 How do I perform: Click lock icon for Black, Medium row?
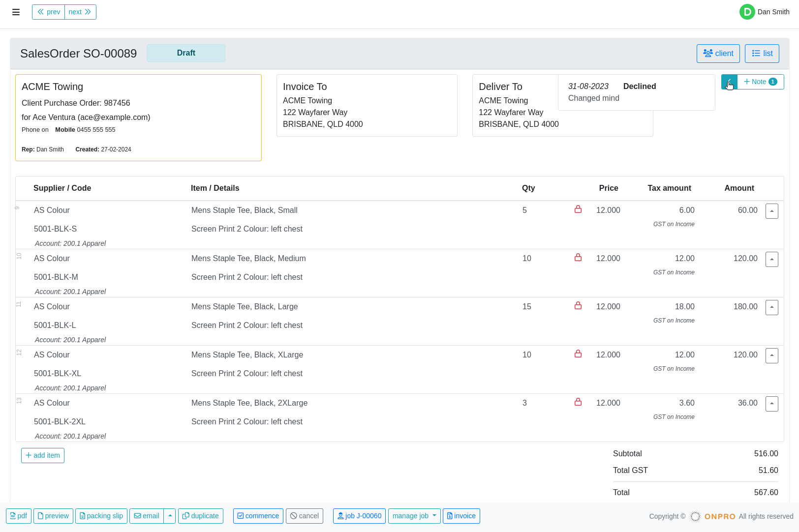[x=578, y=258]
